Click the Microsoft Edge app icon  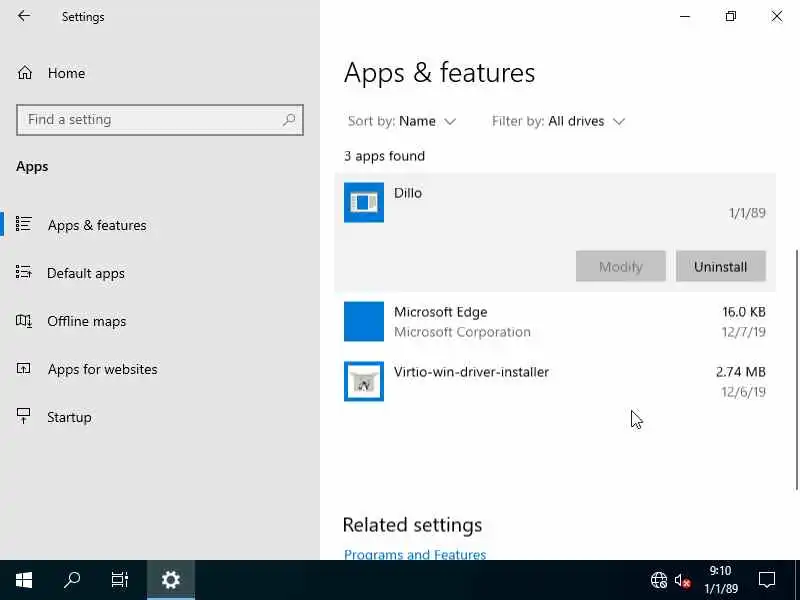click(x=364, y=321)
